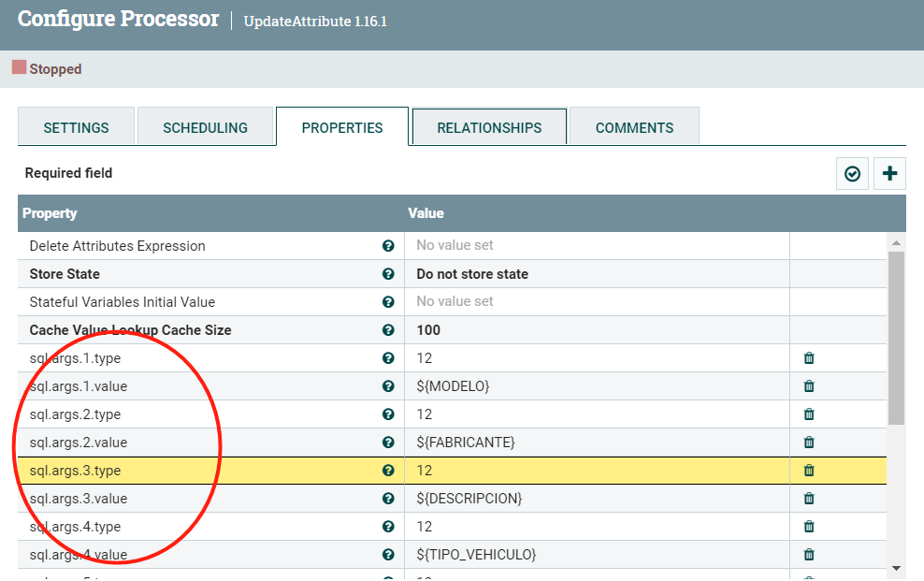This screenshot has height=581, width=924.
Task: Add a new property with plus icon
Action: 889,174
